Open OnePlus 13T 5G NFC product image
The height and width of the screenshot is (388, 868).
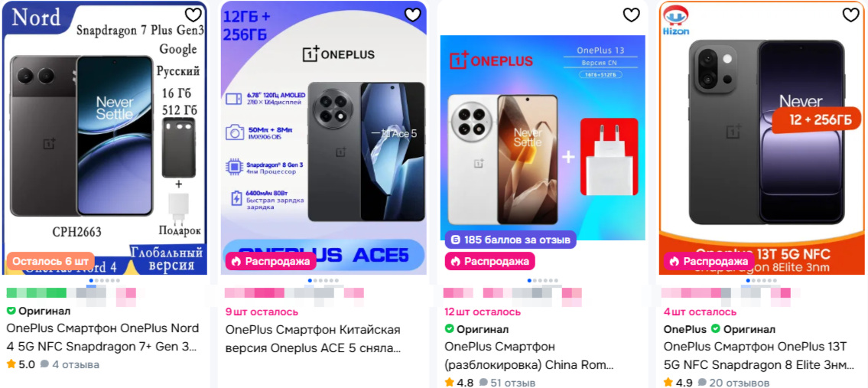coord(762,138)
